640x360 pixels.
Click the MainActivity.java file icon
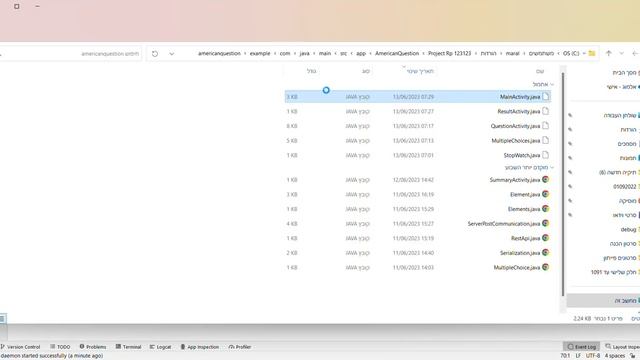546,97
